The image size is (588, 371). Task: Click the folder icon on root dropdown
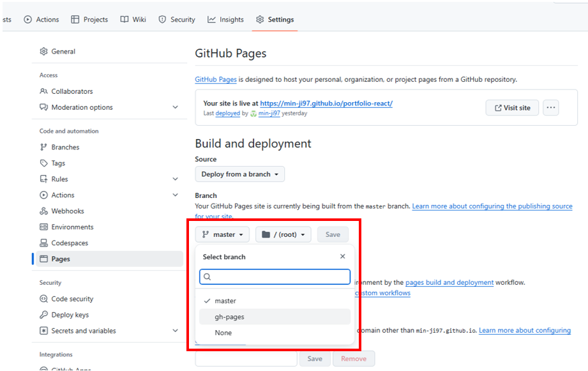tap(266, 234)
